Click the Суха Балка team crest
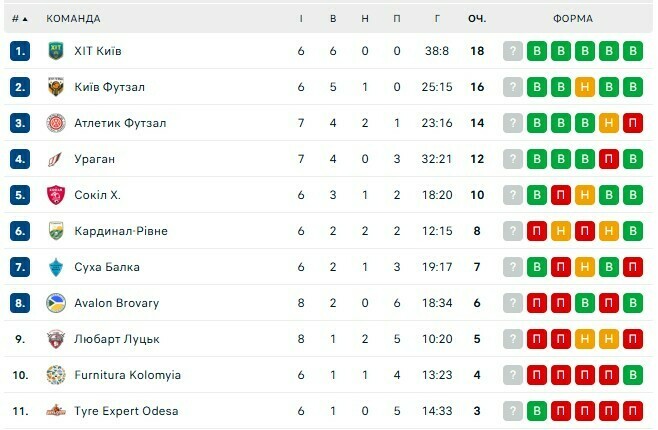This screenshot has height=430, width=658. coord(55,267)
